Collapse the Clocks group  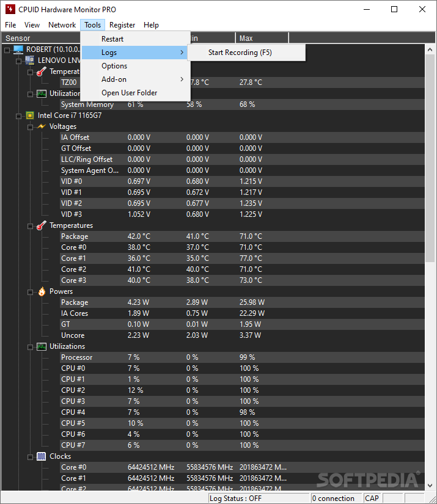30,457
